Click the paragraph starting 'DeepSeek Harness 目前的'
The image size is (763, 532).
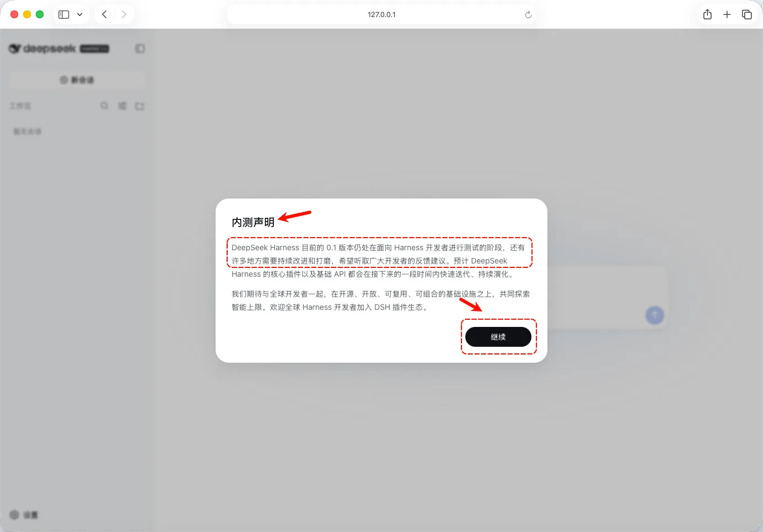point(379,261)
